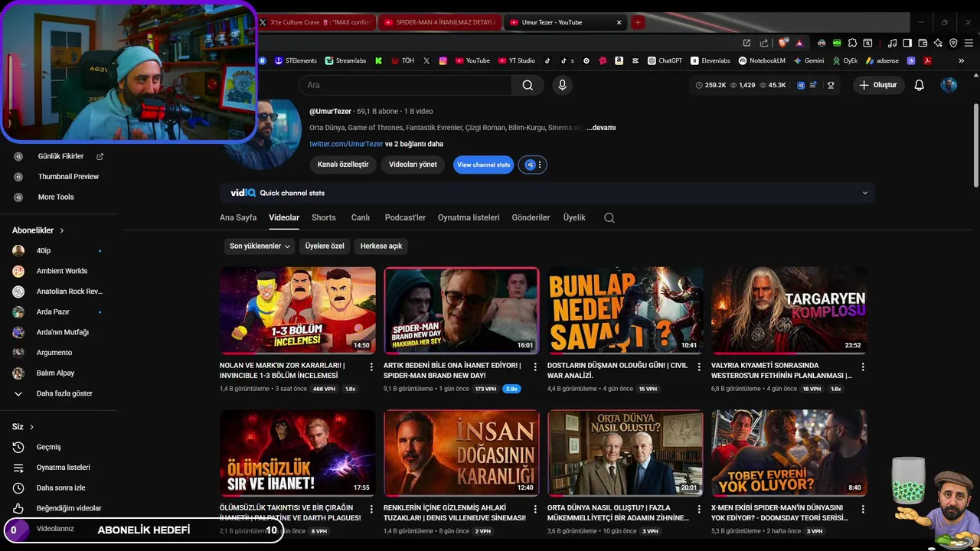The height and width of the screenshot is (551, 980).
Task: Open the Son yüklenenler sort dropdown
Action: (260, 246)
